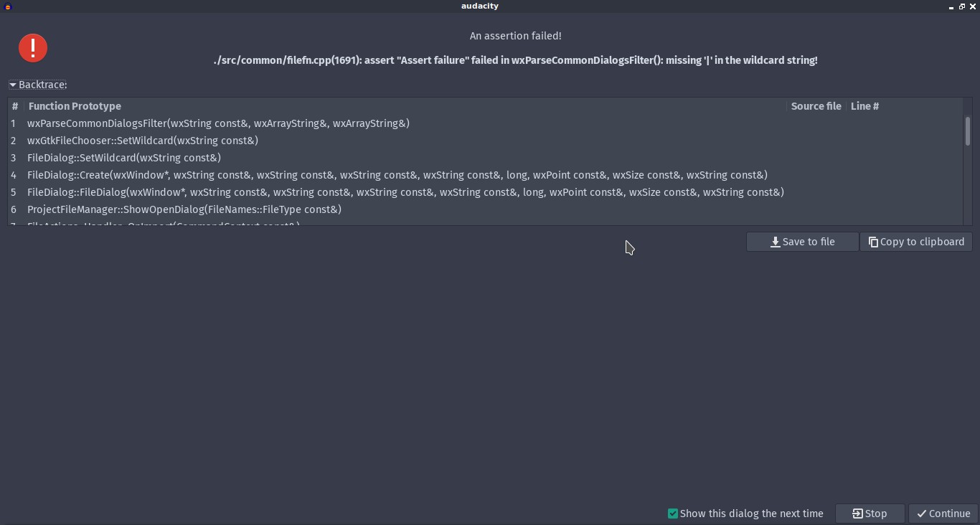Close the audacity assertion window
980x525 pixels.
pos(973,6)
